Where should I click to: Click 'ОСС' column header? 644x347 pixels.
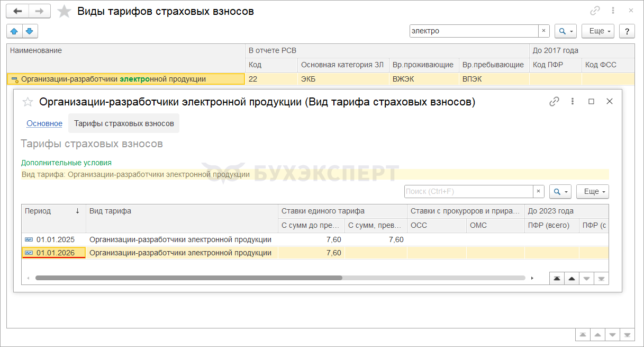coord(437,225)
